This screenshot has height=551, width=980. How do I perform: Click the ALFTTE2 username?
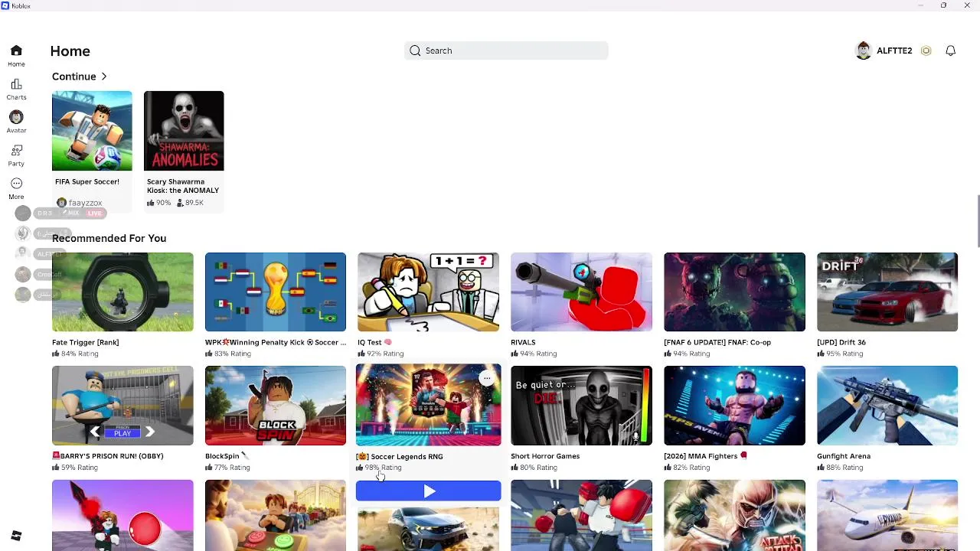894,51
